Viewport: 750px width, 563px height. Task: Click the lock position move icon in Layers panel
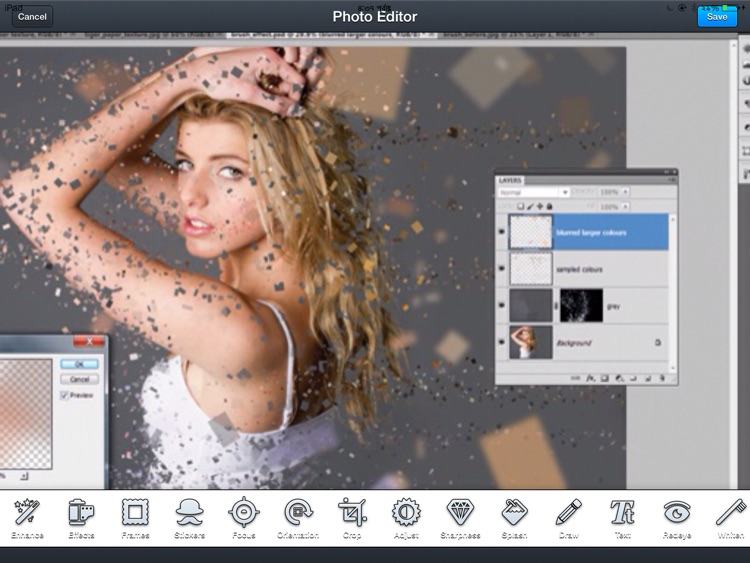pyautogui.click(x=540, y=206)
